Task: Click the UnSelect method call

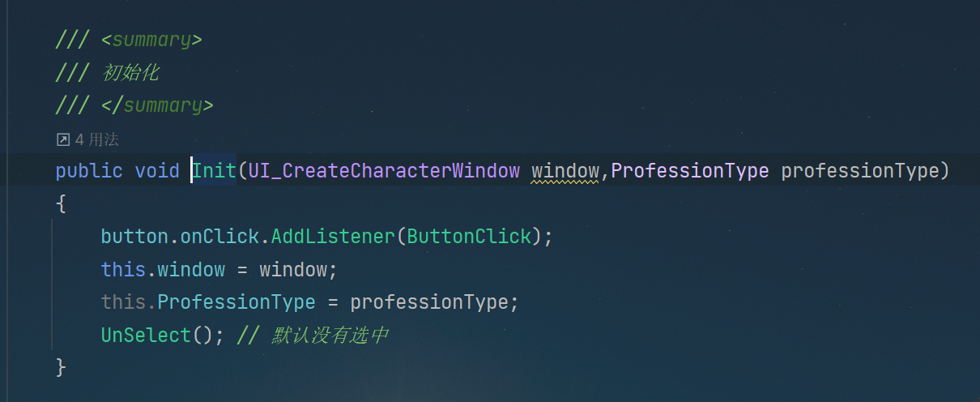Action: point(146,335)
